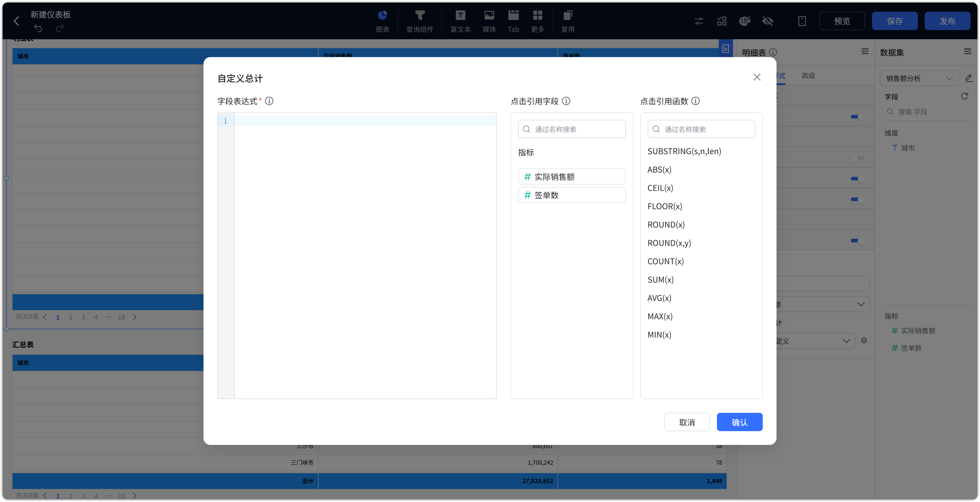Go to next page of 汇总表
Viewport: 980px width, 502px height.
coord(134,496)
